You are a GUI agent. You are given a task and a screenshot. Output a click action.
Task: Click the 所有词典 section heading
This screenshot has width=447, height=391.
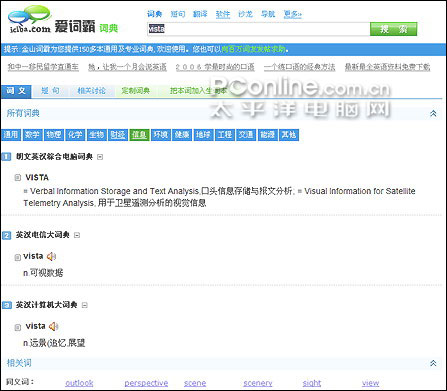[23, 113]
